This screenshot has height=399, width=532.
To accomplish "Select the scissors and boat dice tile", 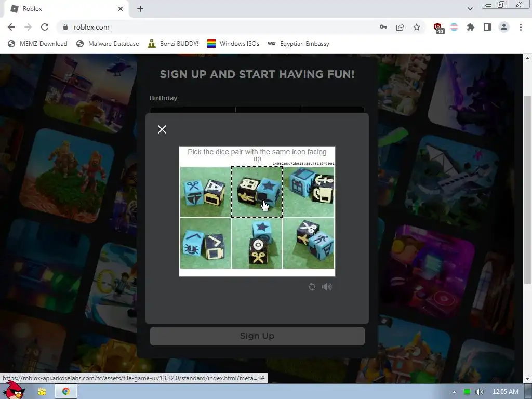I will (x=205, y=192).
